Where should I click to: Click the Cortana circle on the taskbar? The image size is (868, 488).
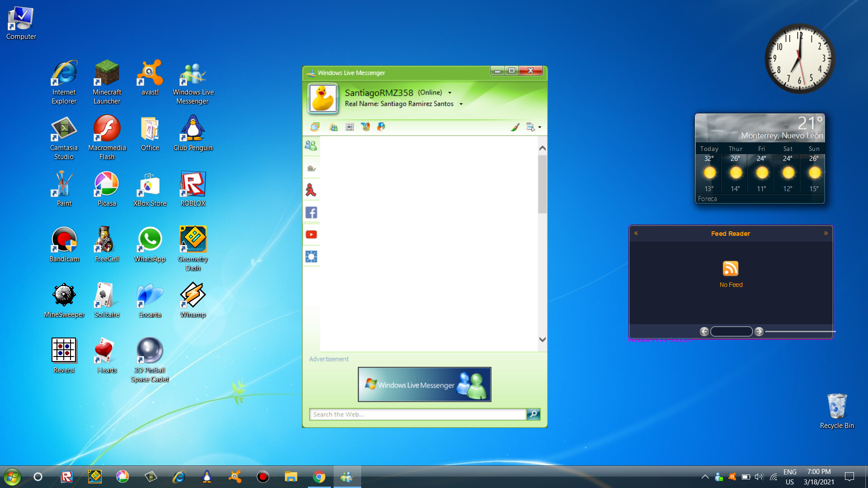[38, 477]
